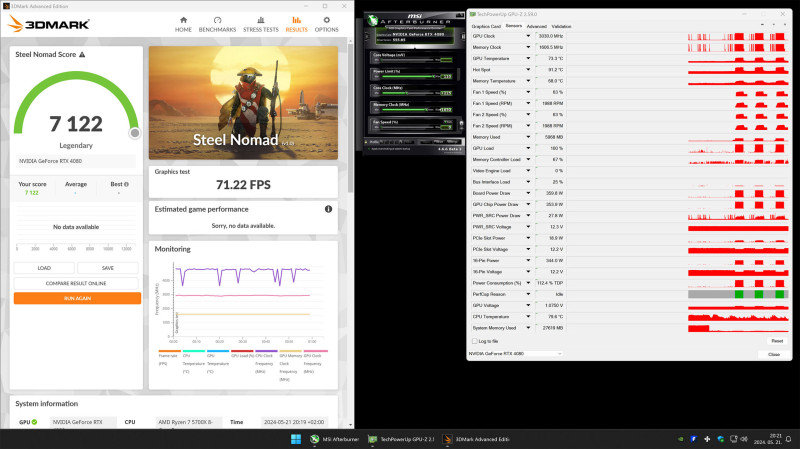Toggle Afterburner fan speed Auto
The image size is (800, 449).
tap(447, 122)
